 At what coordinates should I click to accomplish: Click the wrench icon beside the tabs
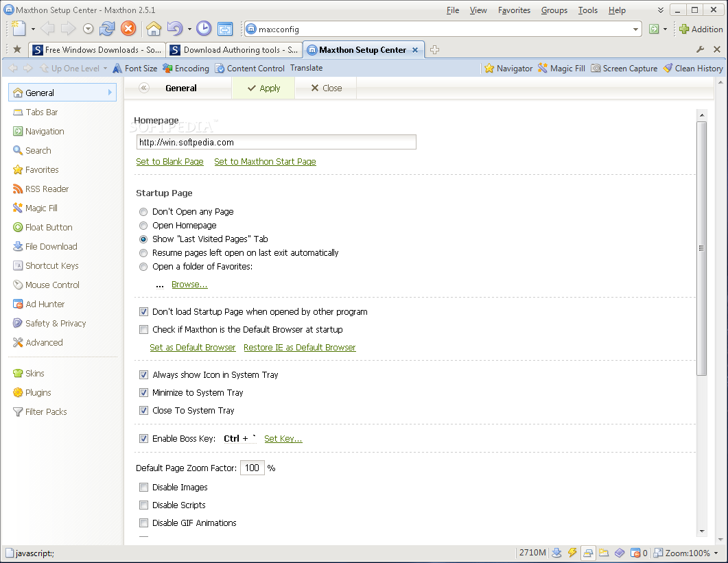point(700,49)
